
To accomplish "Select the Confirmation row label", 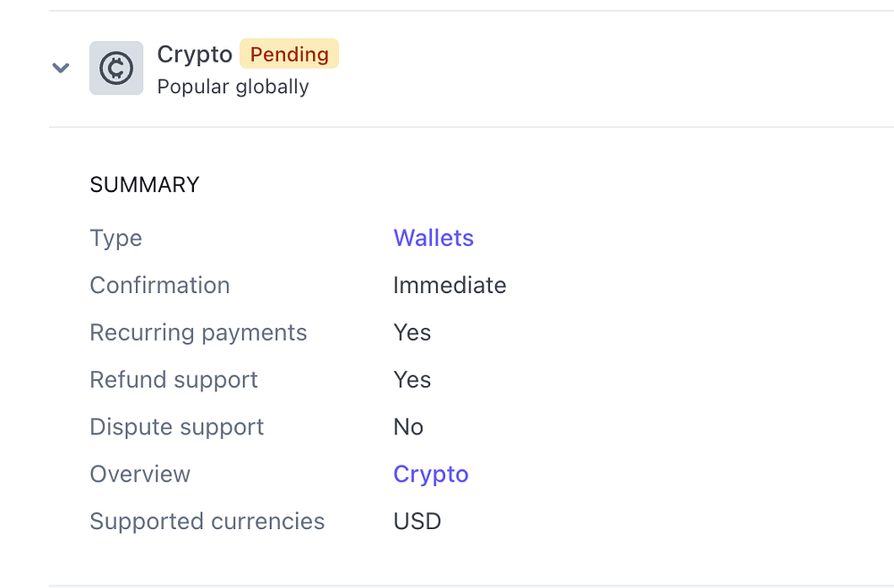I will [x=160, y=285].
